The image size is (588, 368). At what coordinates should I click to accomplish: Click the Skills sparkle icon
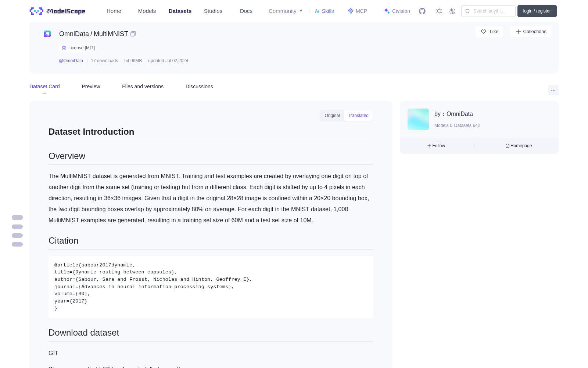point(317,11)
